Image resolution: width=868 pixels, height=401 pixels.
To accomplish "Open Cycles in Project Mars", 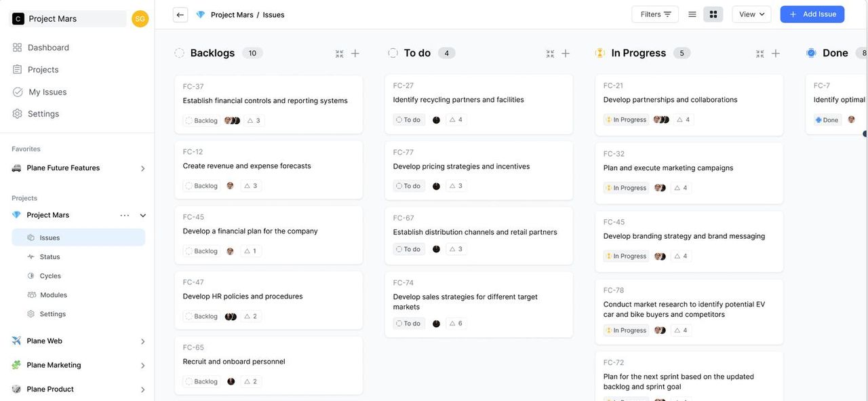I will [50, 276].
